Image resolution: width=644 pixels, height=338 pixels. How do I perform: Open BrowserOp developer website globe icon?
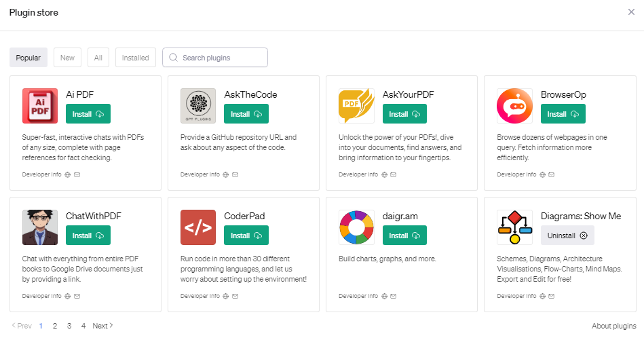coord(543,174)
